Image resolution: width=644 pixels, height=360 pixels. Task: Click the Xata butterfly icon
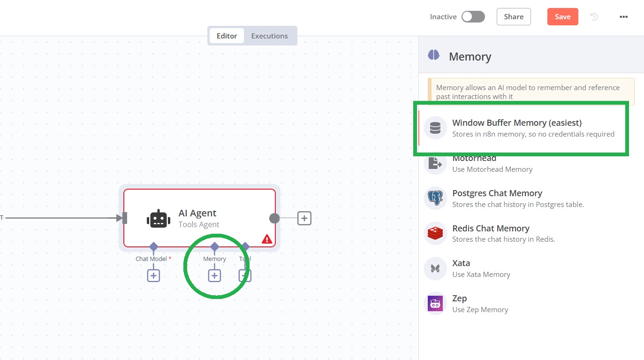435,268
